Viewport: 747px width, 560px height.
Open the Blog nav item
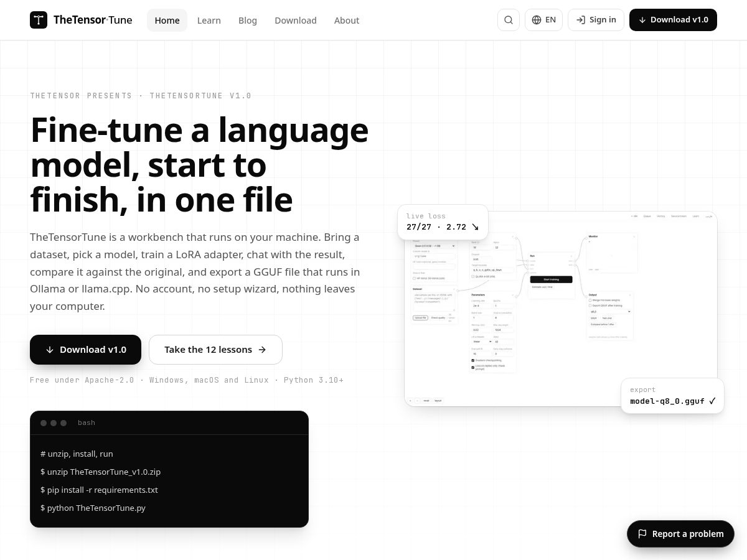click(x=248, y=21)
